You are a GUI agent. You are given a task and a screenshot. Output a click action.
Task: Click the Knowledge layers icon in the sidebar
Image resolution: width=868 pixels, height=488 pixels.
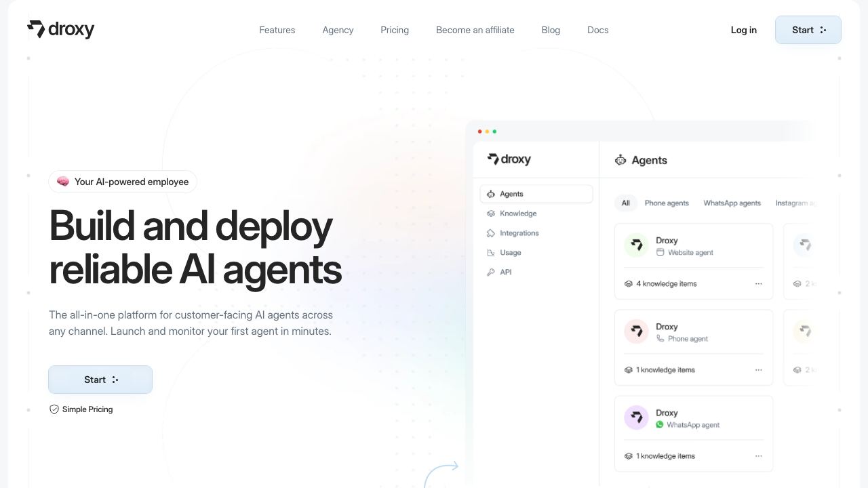(491, 213)
